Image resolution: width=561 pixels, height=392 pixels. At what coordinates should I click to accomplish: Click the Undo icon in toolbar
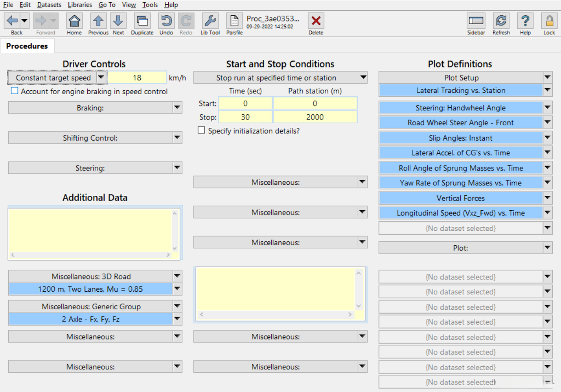(166, 21)
